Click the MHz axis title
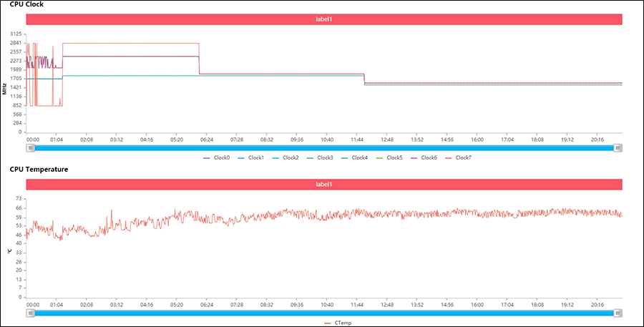Screen dimensions: 644x327 click(4, 89)
